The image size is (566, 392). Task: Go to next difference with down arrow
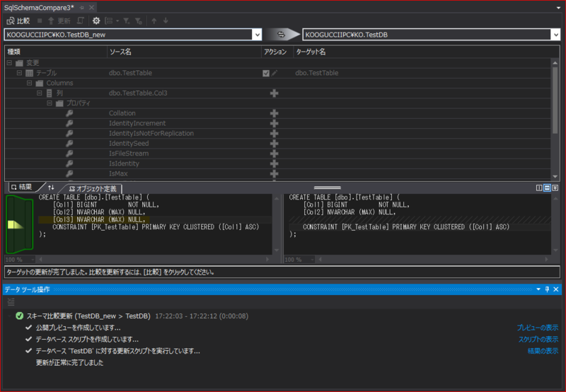click(x=166, y=21)
